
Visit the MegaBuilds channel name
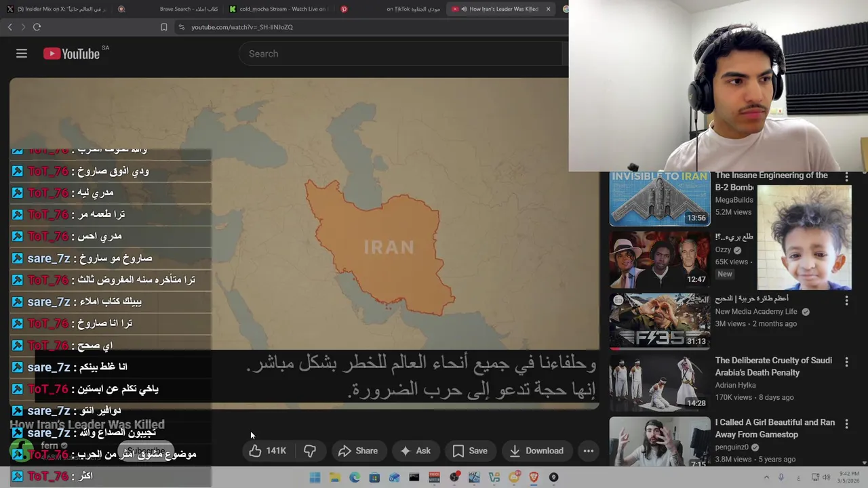[734, 200]
